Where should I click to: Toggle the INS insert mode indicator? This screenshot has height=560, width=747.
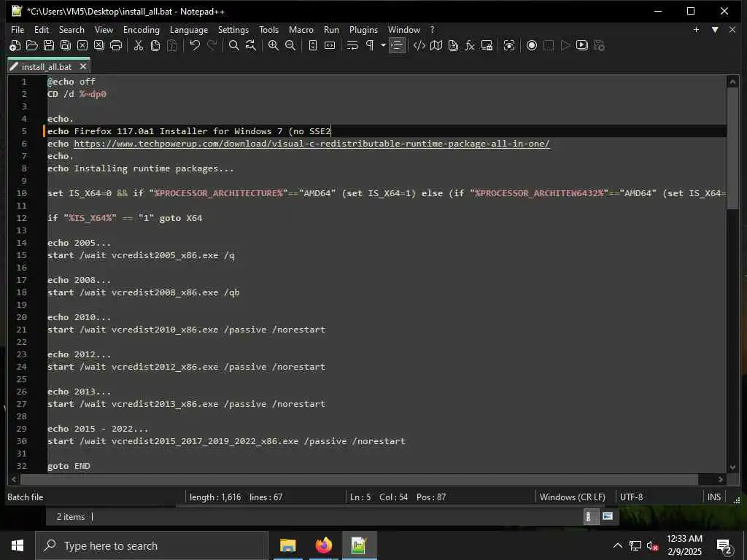click(x=714, y=497)
